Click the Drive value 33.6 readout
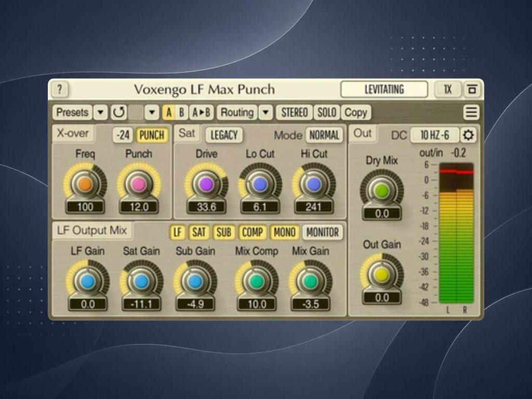 point(206,207)
